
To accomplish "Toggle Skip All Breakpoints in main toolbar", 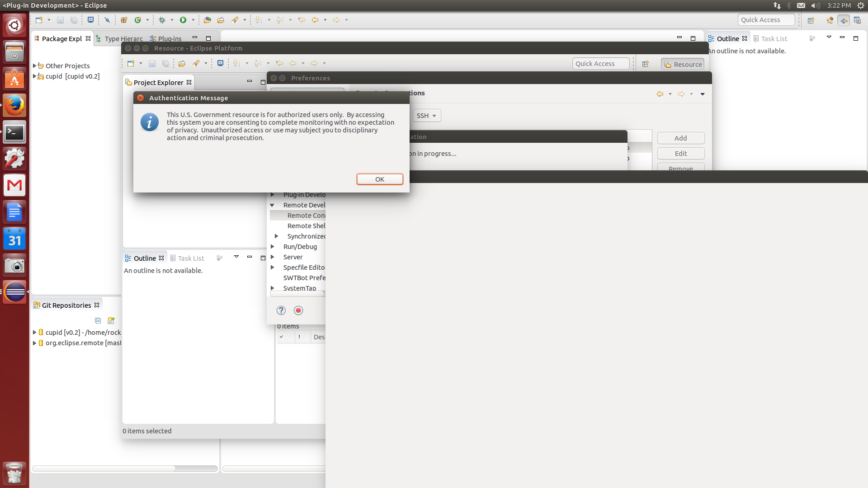I will pyautogui.click(x=107, y=20).
